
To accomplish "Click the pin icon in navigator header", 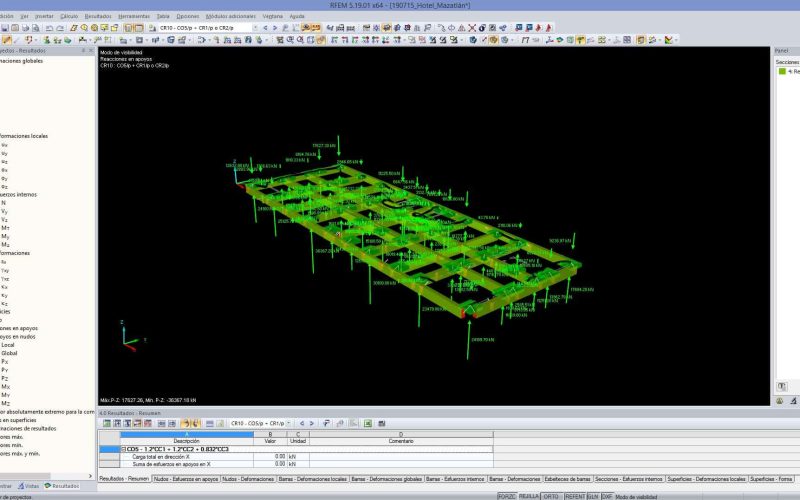I will 83,51.
